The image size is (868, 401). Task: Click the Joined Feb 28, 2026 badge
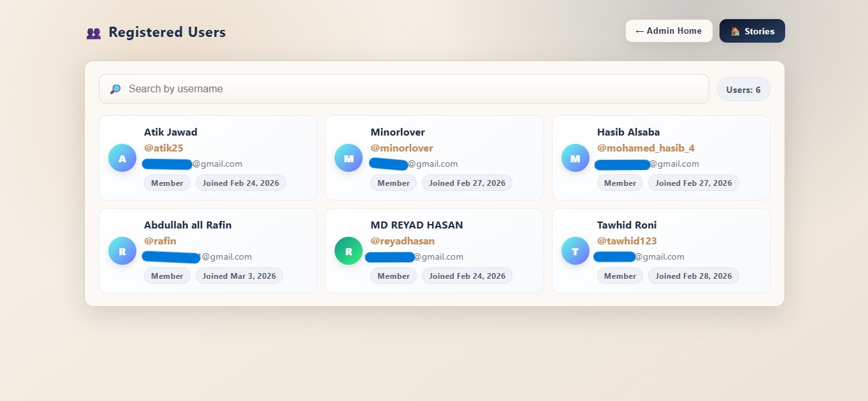[x=693, y=276]
